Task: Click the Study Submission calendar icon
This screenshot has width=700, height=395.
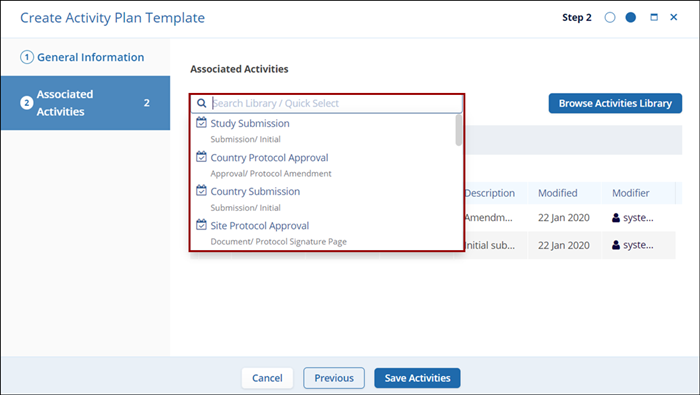Action: 201,122
